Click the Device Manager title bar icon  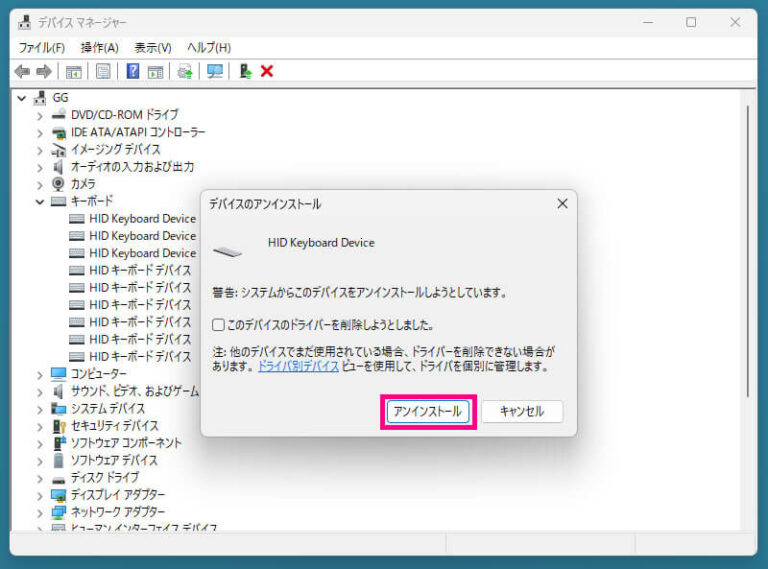24,23
